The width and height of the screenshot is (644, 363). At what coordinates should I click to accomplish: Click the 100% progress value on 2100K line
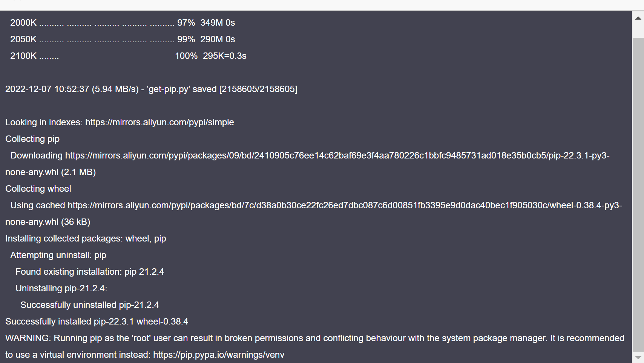[x=186, y=56]
